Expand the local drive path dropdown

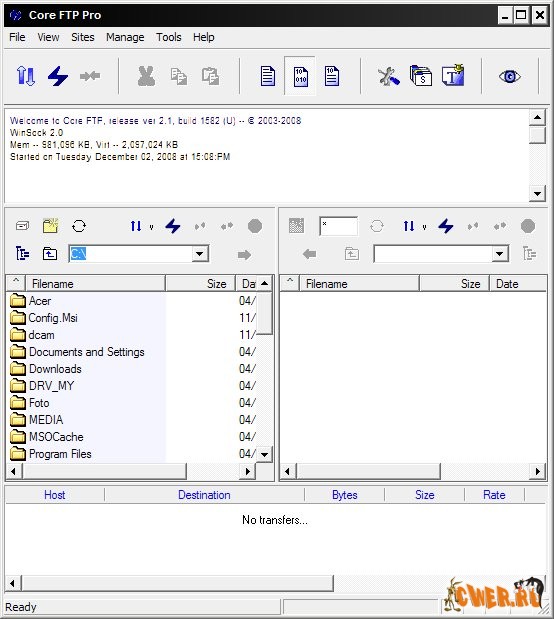tap(200, 254)
